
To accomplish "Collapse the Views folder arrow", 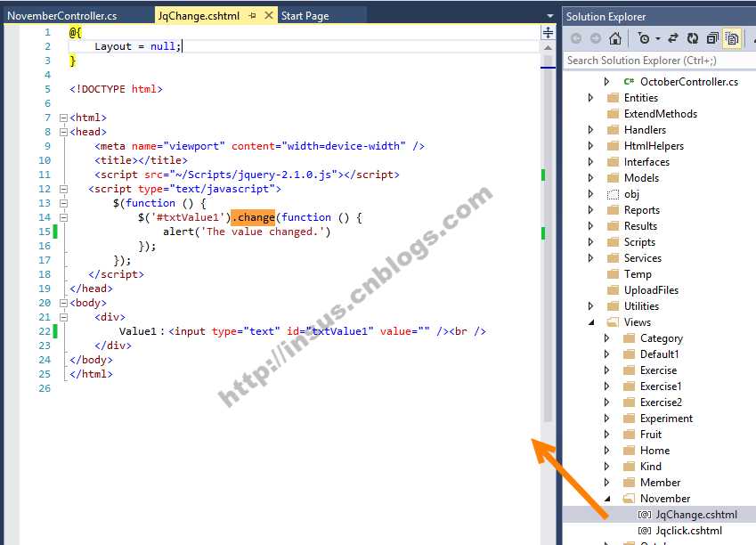I will pyautogui.click(x=591, y=322).
